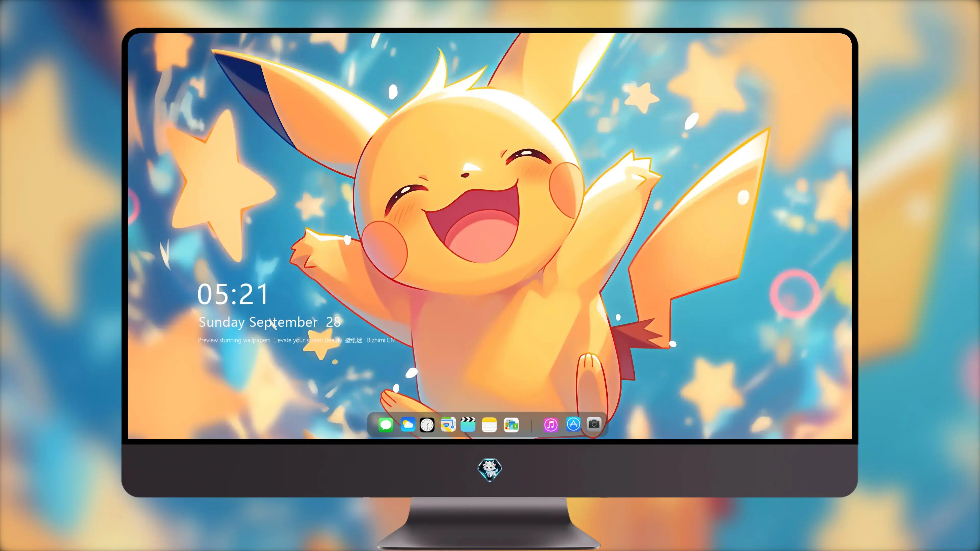Open the App Store from the dock
This screenshot has width=980, height=551.
click(573, 424)
